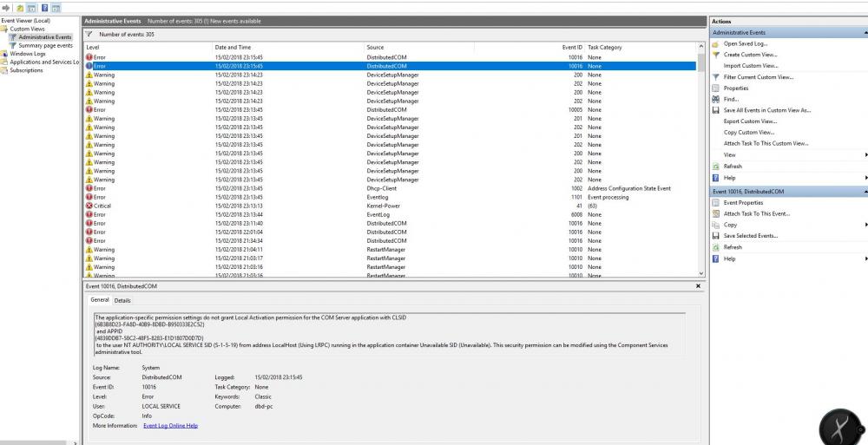
Task: Click the event list scrollbar down arrow
Action: tap(701, 273)
